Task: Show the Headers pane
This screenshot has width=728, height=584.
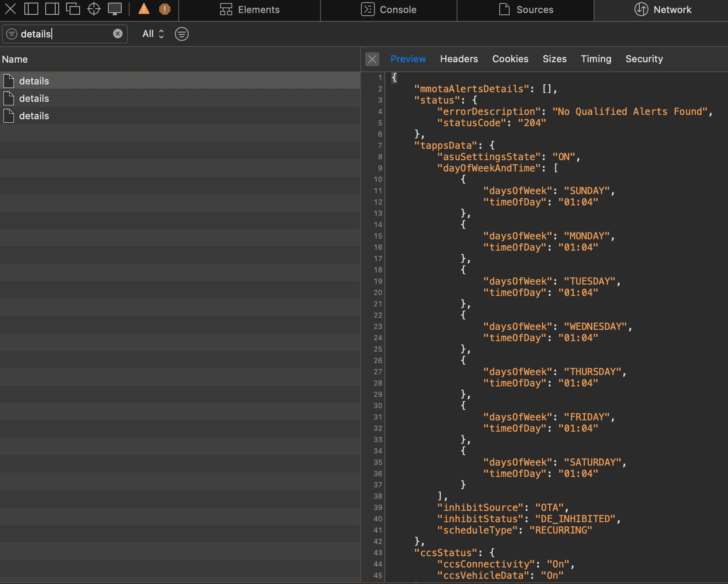Action: click(459, 59)
